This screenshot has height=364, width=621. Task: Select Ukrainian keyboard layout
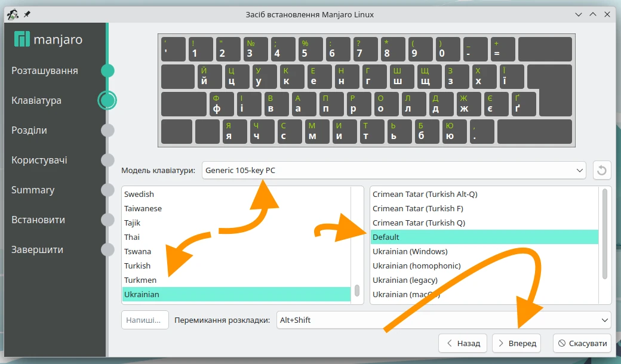click(236, 294)
